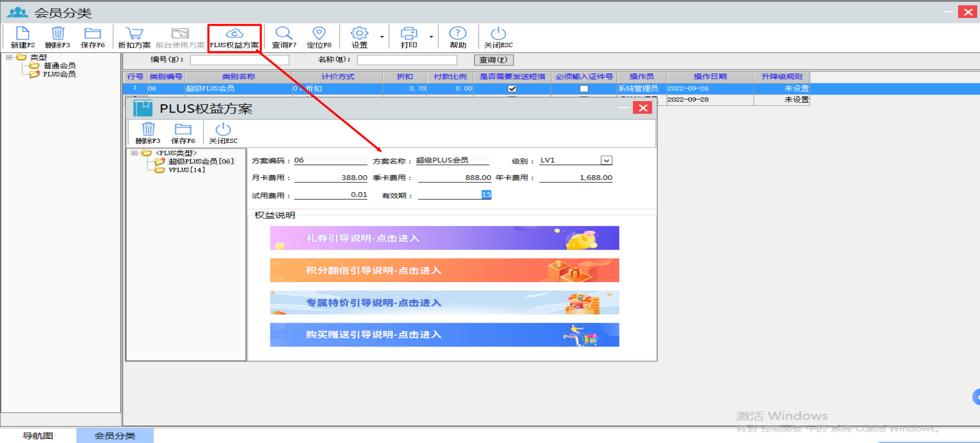Click the 新建F2 new record icon

22,34
